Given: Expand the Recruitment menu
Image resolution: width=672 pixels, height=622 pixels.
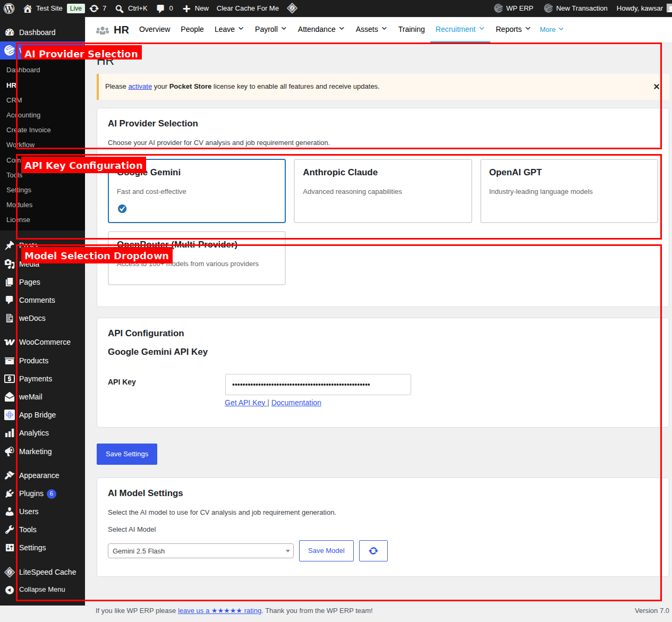Looking at the screenshot, I should [460, 29].
